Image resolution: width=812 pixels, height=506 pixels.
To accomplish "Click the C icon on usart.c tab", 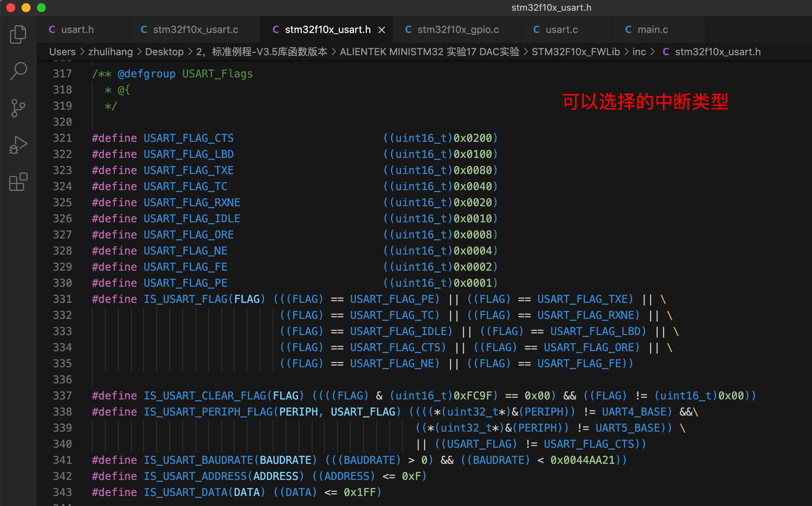I will [536, 30].
